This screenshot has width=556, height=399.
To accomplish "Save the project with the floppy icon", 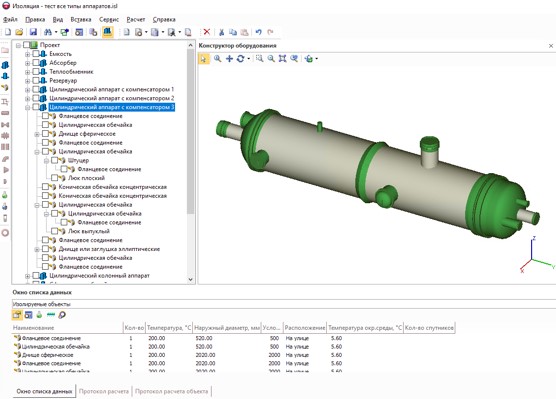I will pyautogui.click(x=33, y=32).
